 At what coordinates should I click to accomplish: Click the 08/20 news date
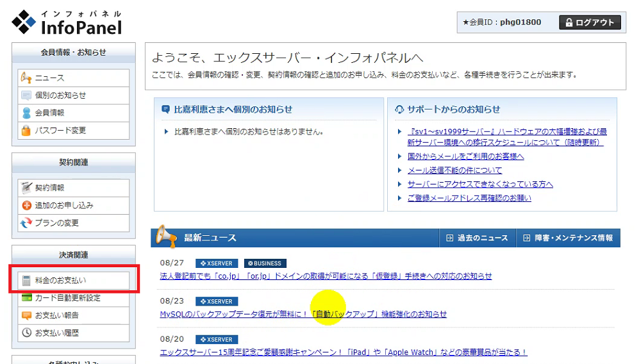[x=172, y=339]
